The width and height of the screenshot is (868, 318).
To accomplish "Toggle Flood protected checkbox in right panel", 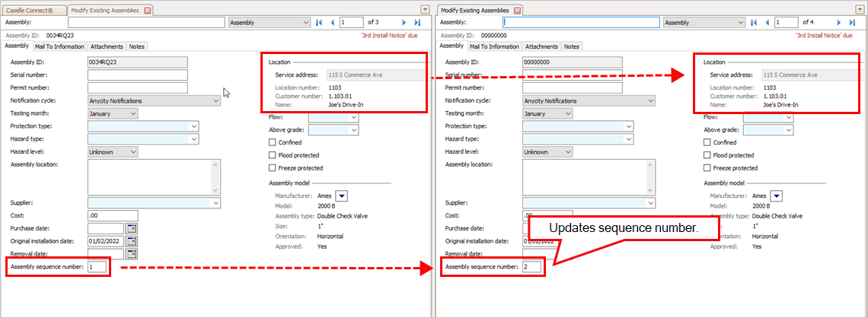I will click(x=707, y=155).
